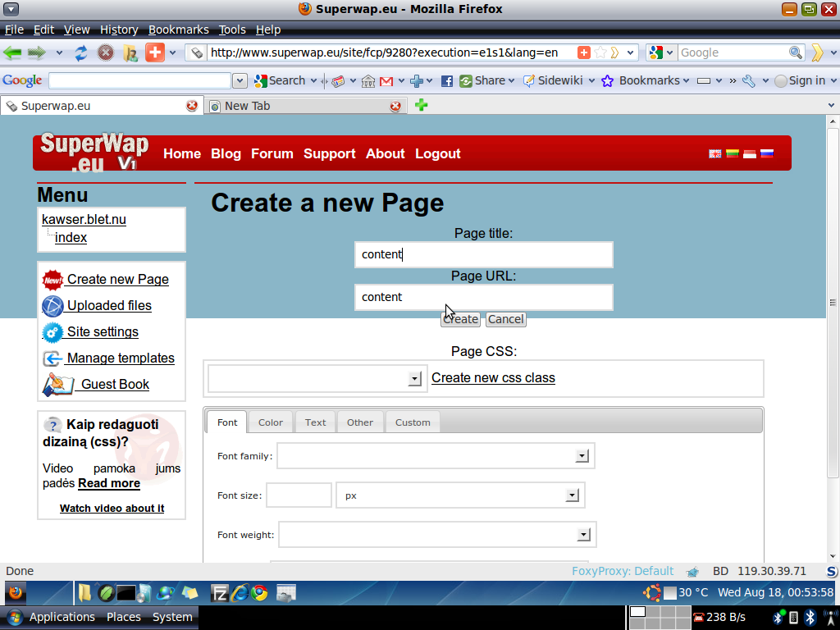Viewport: 840px width, 630px height.
Task: Click the Guest Book notebook icon
Action: click(58, 384)
